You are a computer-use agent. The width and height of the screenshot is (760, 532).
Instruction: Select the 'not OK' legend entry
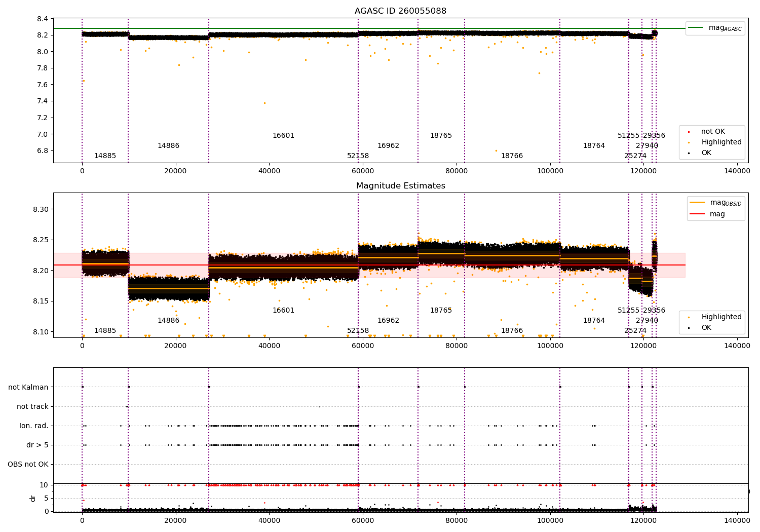[x=713, y=132]
